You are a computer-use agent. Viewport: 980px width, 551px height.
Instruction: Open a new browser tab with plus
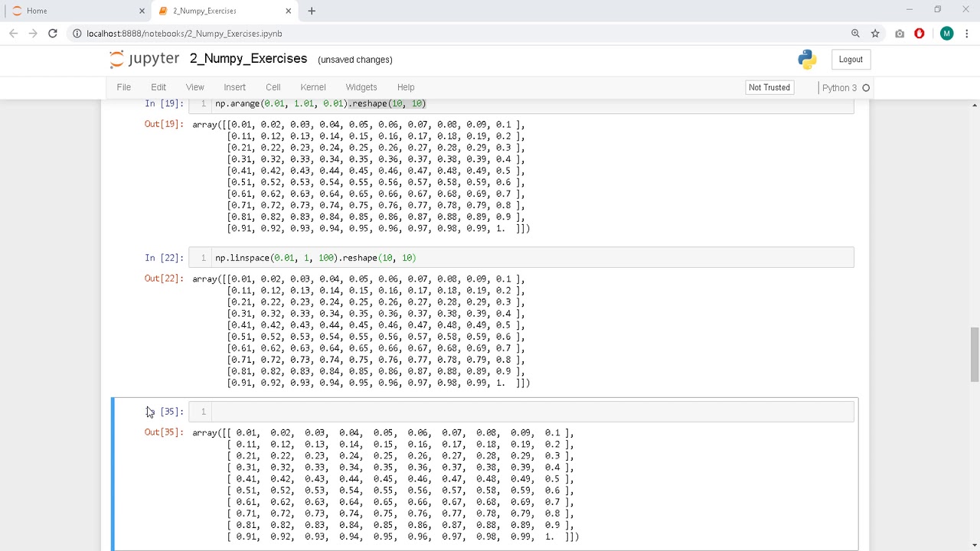click(x=312, y=11)
